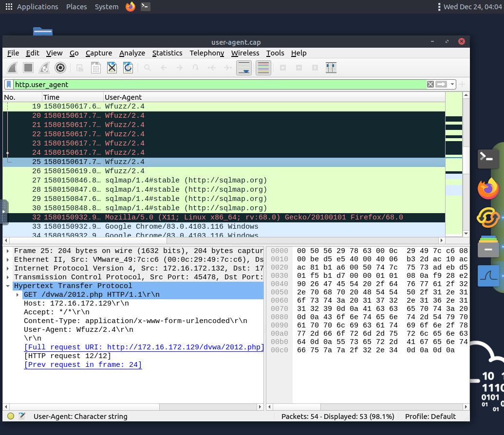The image size is (504, 435).
Task: Go to a specified packet
Action: coord(196,68)
